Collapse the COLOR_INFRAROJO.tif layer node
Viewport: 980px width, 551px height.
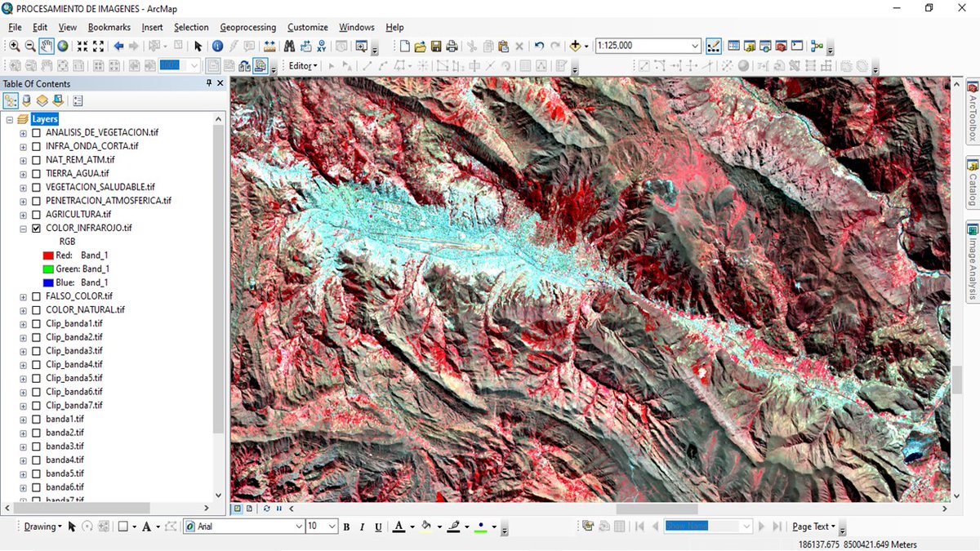[x=23, y=229]
